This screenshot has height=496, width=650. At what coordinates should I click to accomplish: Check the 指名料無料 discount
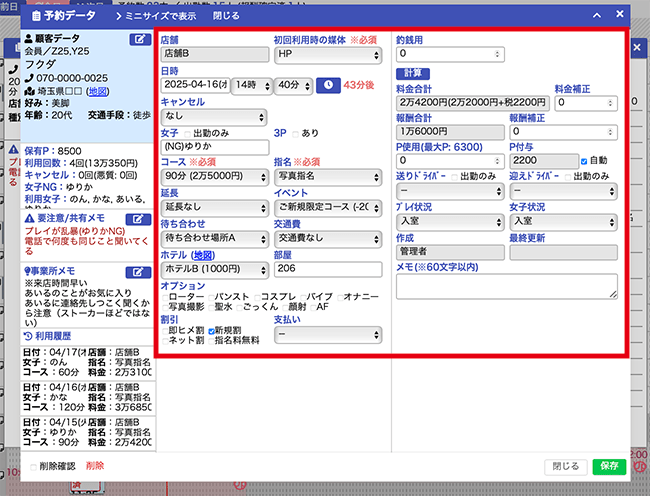coord(211,341)
